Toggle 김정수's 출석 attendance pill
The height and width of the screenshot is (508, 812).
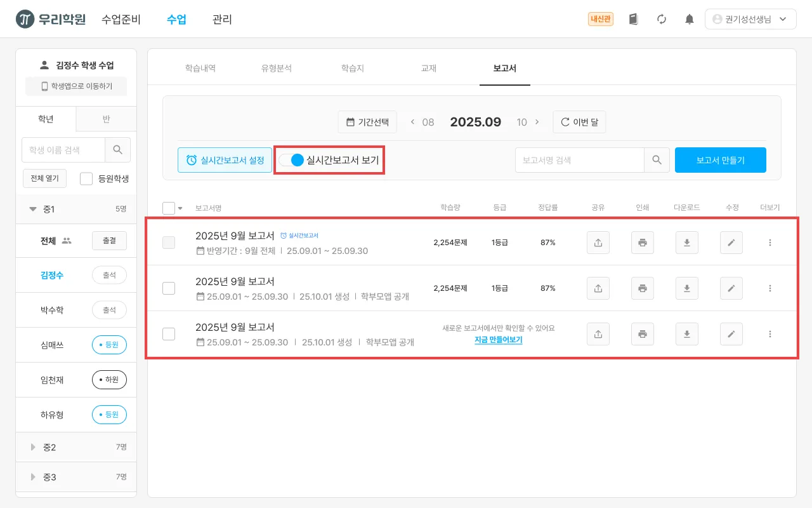tap(109, 275)
